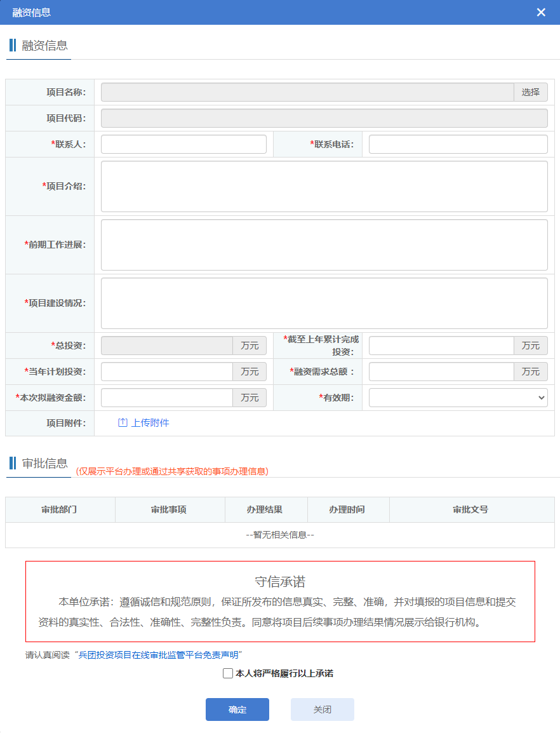The height and width of the screenshot is (733, 560).
Task: Click the 项目介绍 text area
Action: click(x=324, y=186)
